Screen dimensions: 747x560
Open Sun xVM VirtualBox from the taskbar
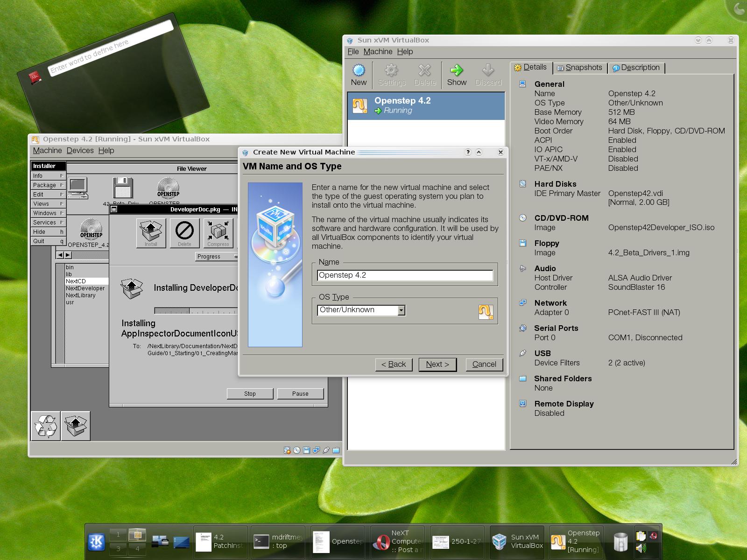pos(517,541)
